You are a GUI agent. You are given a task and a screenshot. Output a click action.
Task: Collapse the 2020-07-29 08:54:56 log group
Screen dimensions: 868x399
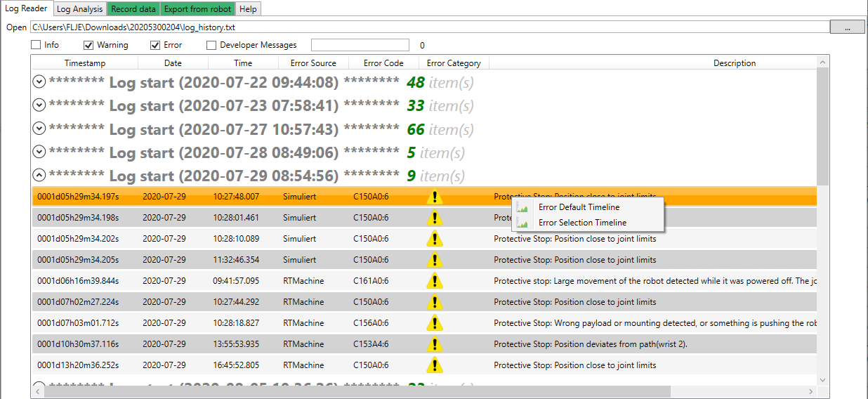point(39,176)
